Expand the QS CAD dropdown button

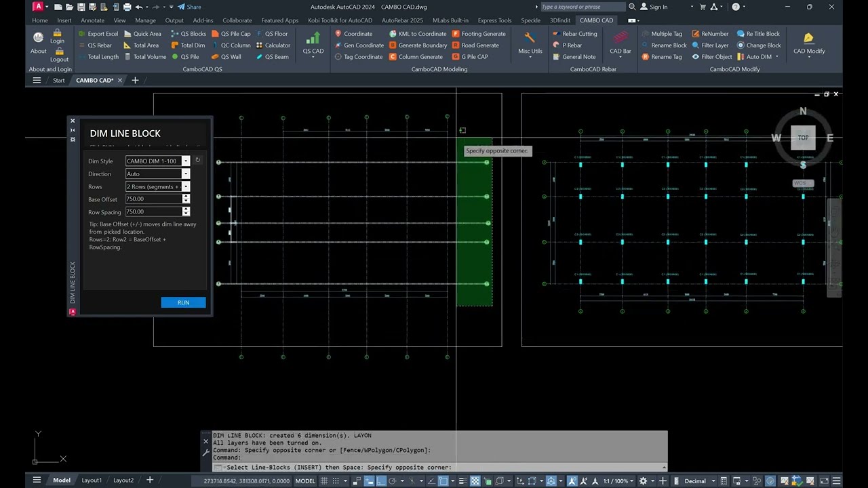click(x=313, y=57)
